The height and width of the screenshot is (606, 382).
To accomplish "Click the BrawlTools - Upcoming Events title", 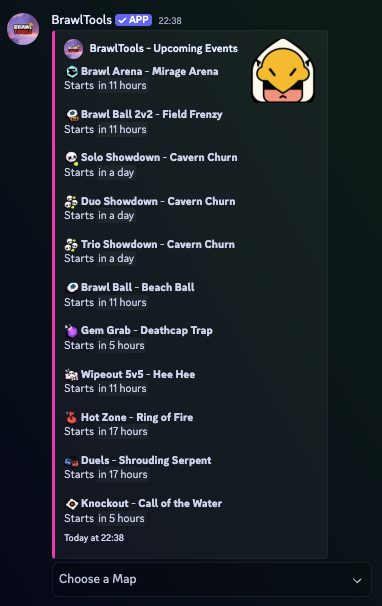I will 164,48.
